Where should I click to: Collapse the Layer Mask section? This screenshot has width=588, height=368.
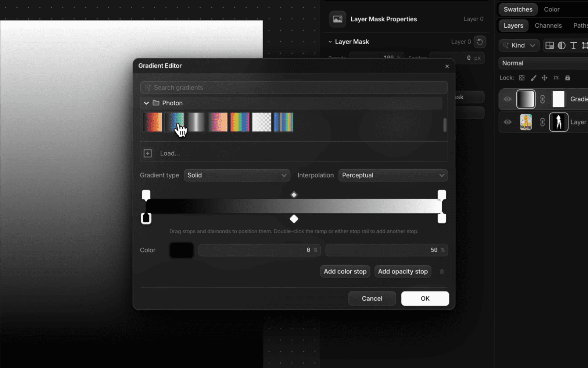[330, 42]
